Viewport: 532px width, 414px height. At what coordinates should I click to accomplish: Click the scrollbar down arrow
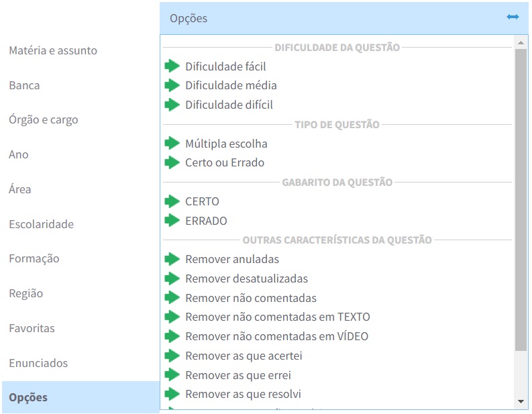pyautogui.click(x=521, y=401)
